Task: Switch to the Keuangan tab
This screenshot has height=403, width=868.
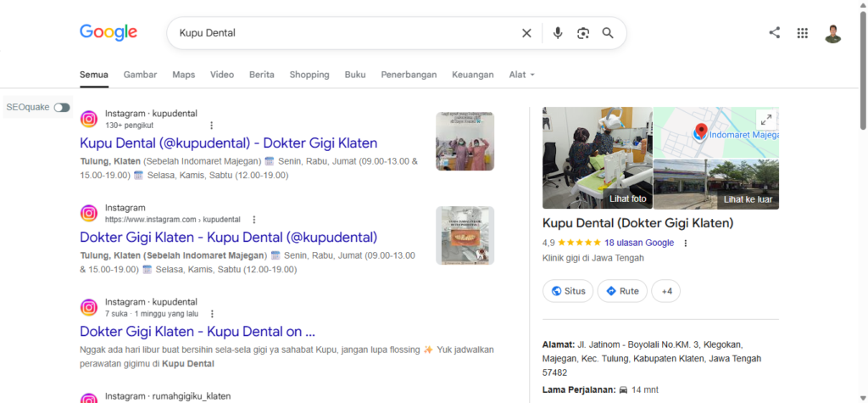Action: click(x=473, y=75)
